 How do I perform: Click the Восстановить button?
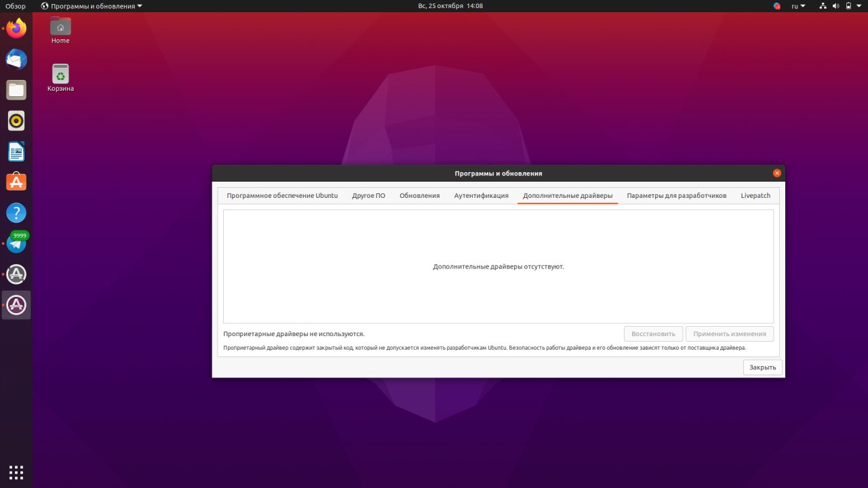654,333
